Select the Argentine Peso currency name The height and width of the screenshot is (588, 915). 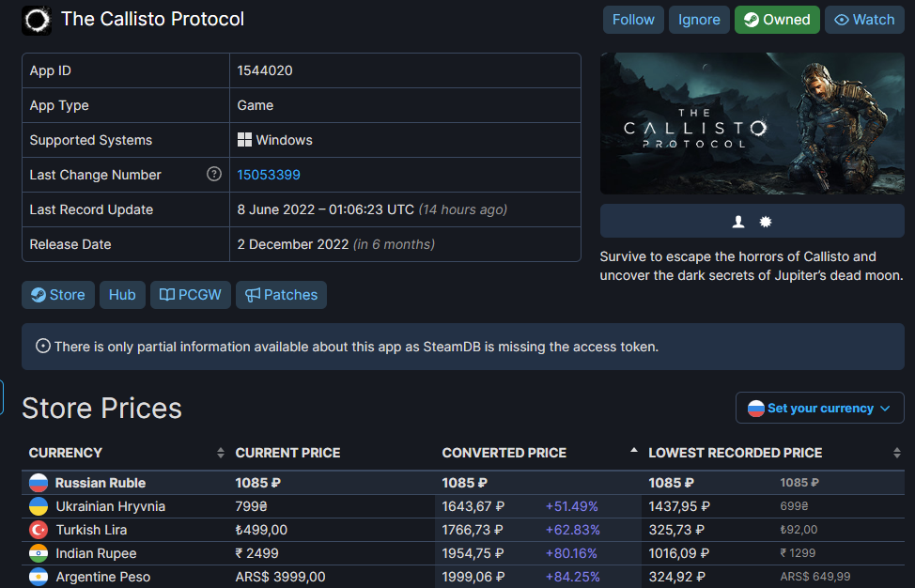(x=103, y=577)
